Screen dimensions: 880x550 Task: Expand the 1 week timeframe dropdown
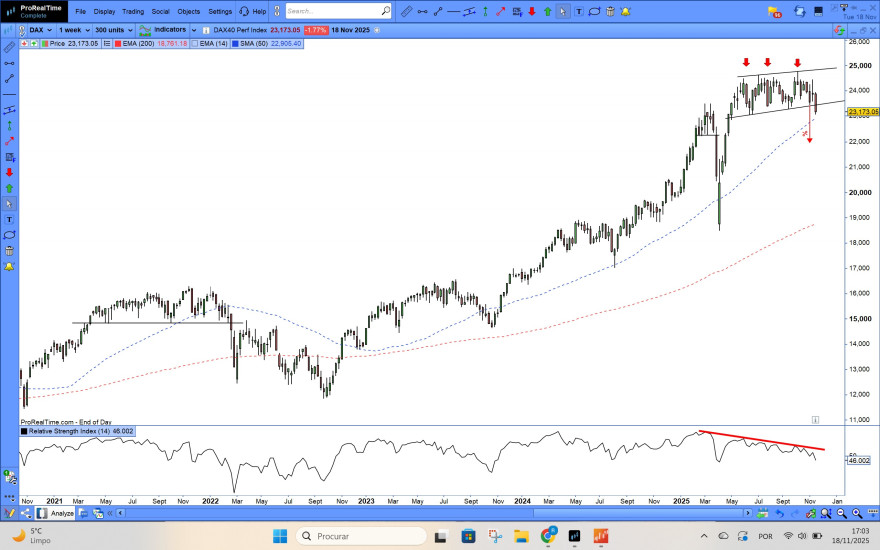pyautogui.click(x=74, y=30)
